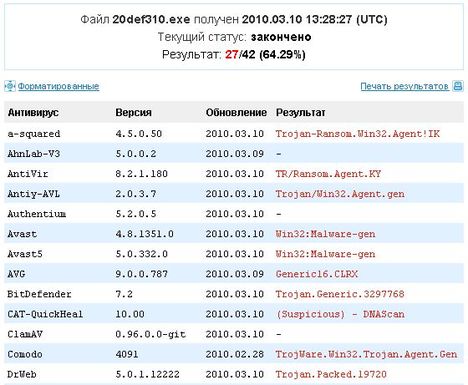This screenshot has width=468, height=385.
Task: Click the Результат column header
Action: [300, 112]
